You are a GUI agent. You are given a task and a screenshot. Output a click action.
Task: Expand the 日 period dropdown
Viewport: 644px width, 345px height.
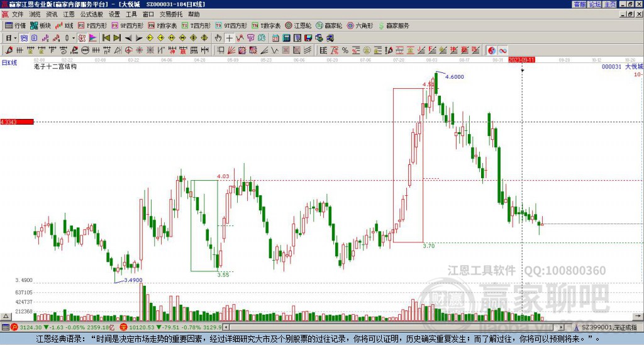point(15,38)
